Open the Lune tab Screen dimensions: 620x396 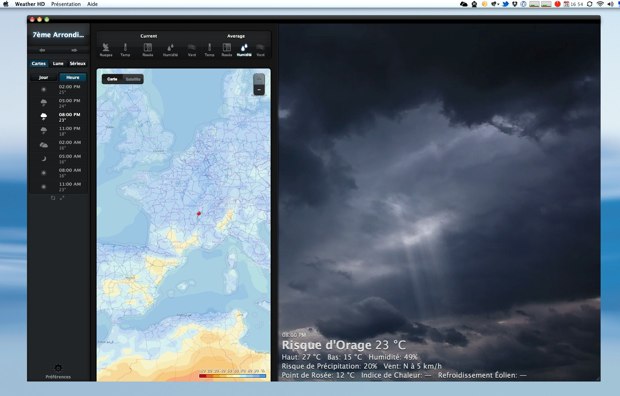click(58, 63)
